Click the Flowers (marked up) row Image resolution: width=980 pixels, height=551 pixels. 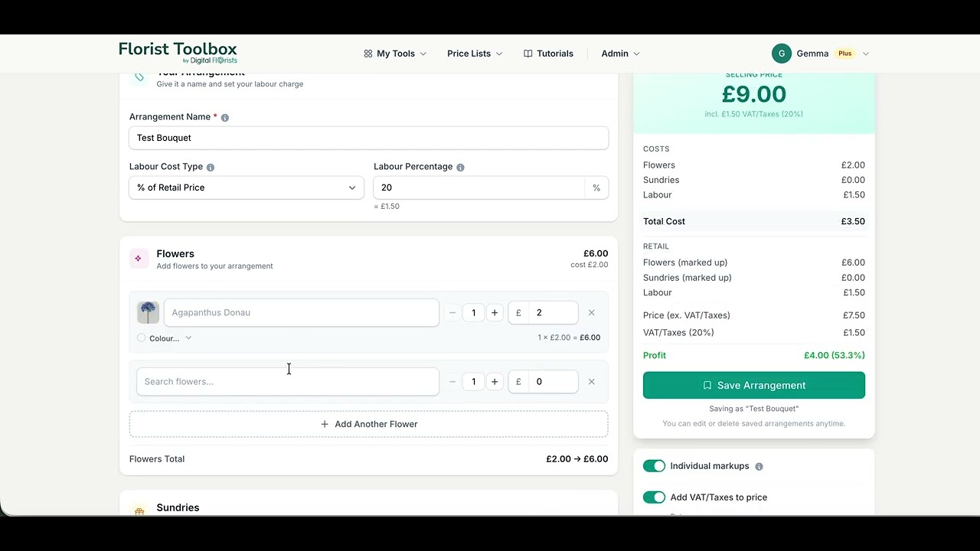pos(754,262)
